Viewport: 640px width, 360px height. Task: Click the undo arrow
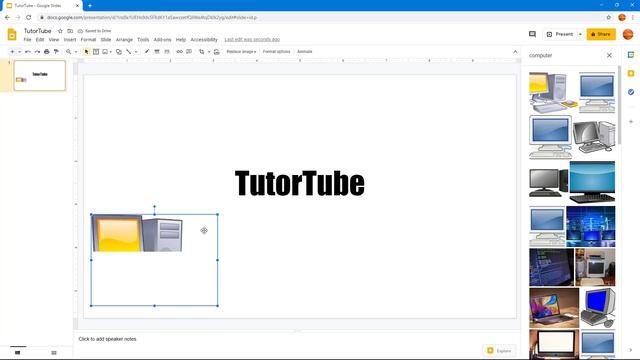[28, 52]
